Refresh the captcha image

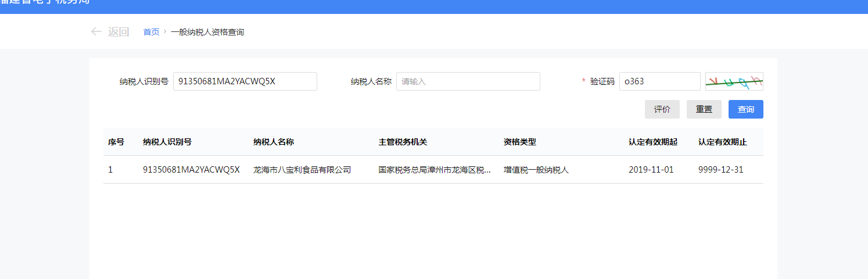click(x=734, y=81)
